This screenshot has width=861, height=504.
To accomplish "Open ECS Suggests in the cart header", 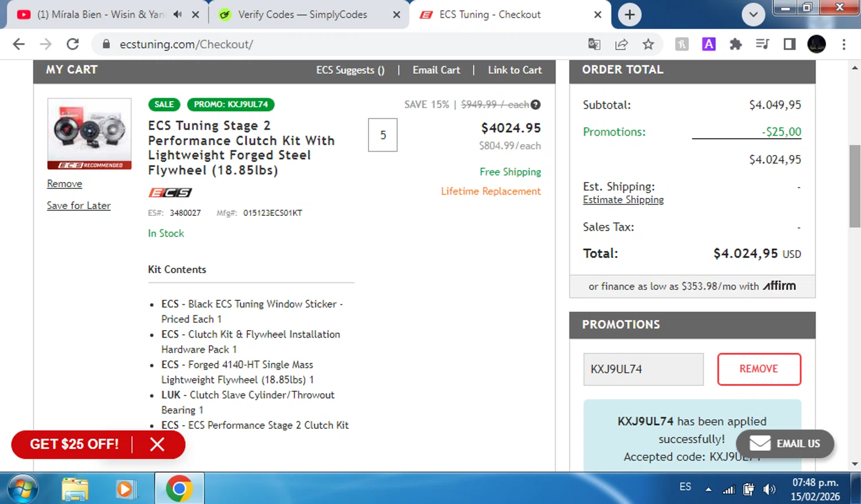I will 350,70.
